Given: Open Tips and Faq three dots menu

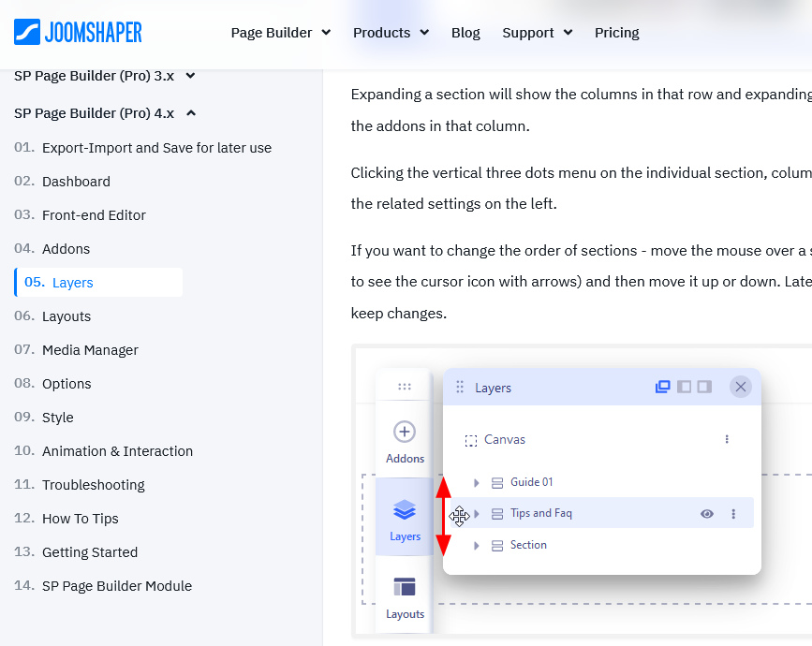Looking at the screenshot, I should (733, 513).
